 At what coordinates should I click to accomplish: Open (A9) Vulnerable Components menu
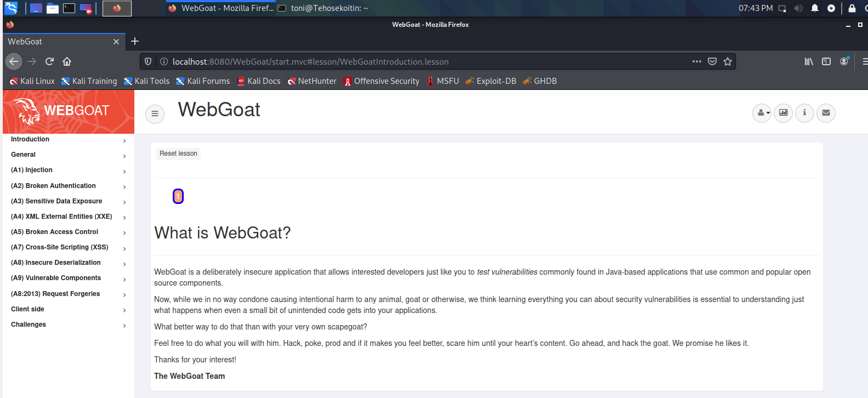click(x=69, y=278)
